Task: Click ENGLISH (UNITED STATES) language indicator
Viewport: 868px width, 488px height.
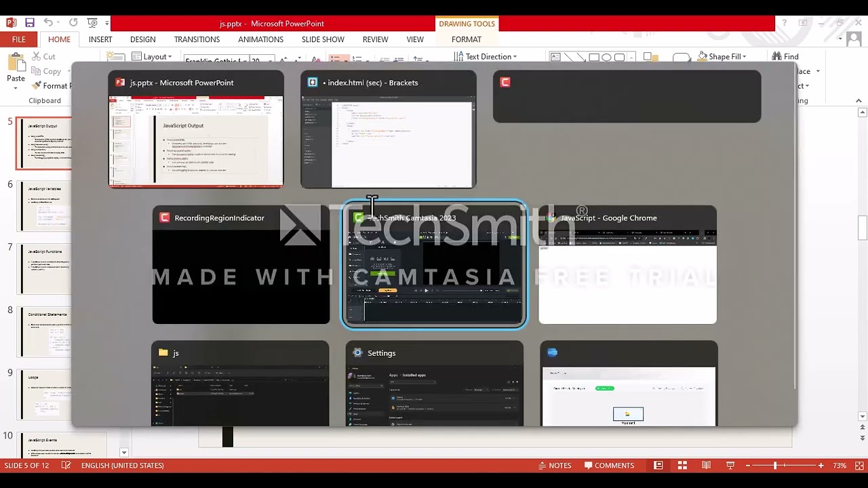Action: (x=122, y=466)
